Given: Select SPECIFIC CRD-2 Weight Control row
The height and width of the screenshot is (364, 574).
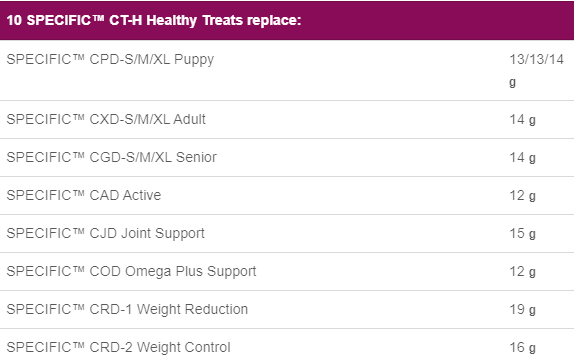Looking at the screenshot, I should [287, 346].
